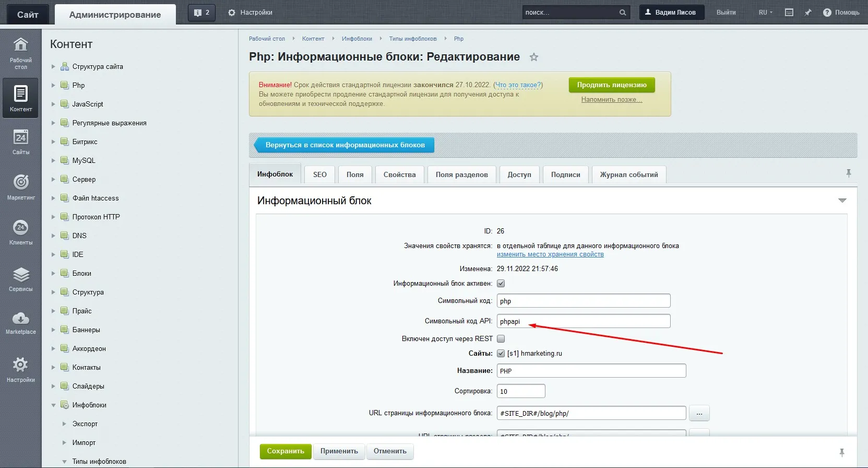
Task: Switch to the Свойства tab
Action: (400, 174)
